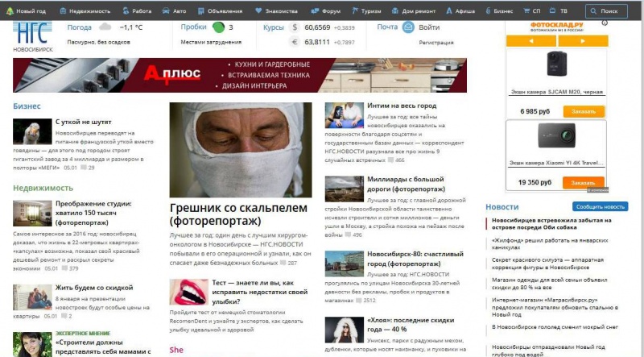This screenshot has height=357, width=644.
Task: Click the Войти login link
Action: pos(429,27)
